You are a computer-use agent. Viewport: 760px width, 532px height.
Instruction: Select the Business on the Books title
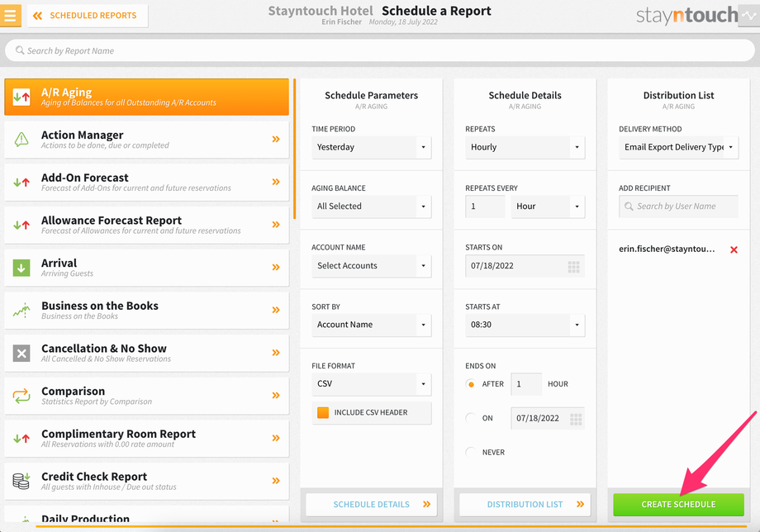pyautogui.click(x=100, y=306)
